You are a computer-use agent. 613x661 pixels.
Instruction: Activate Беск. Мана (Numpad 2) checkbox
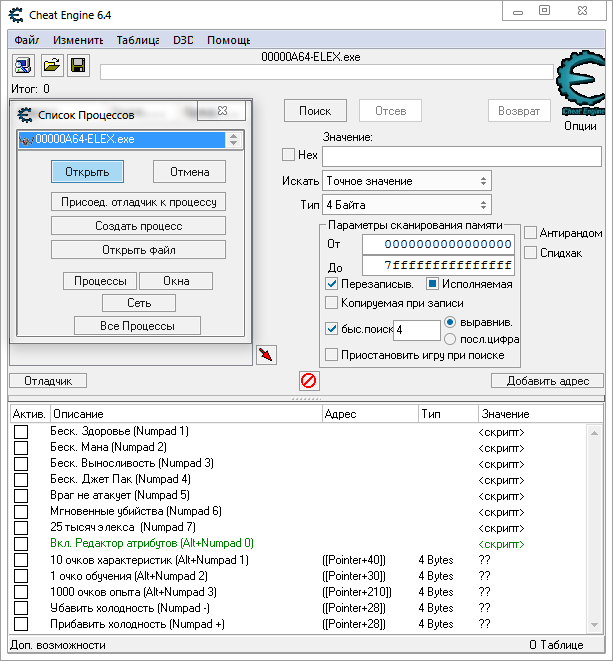(21, 448)
